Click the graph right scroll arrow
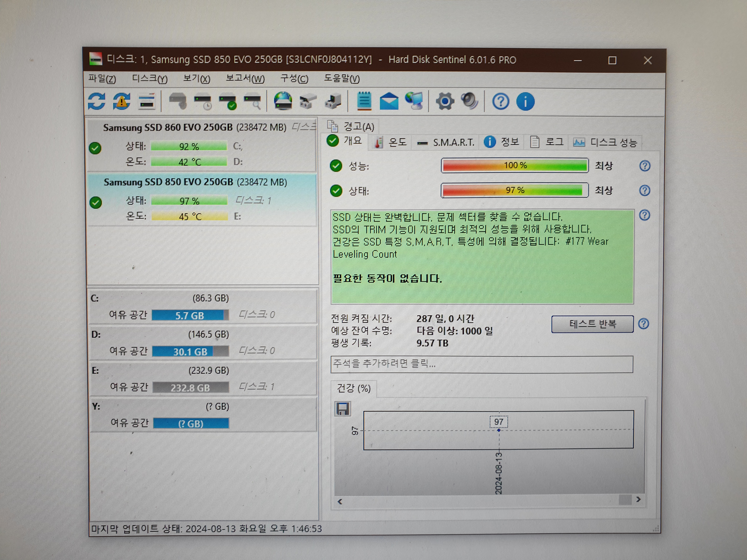 [x=638, y=499]
